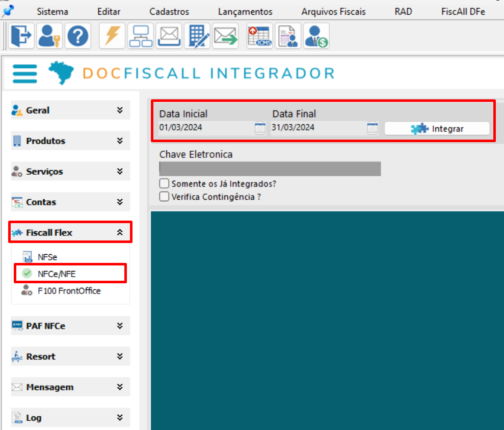The width and height of the screenshot is (504, 430).
Task: Open the Arquivos Fiscais menu
Action: point(333,12)
